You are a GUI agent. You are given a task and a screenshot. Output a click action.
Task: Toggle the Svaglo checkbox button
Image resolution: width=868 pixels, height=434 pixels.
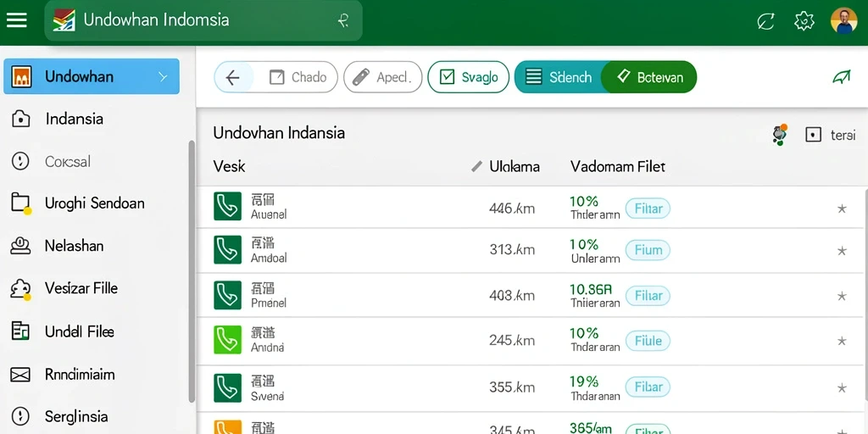click(x=468, y=77)
